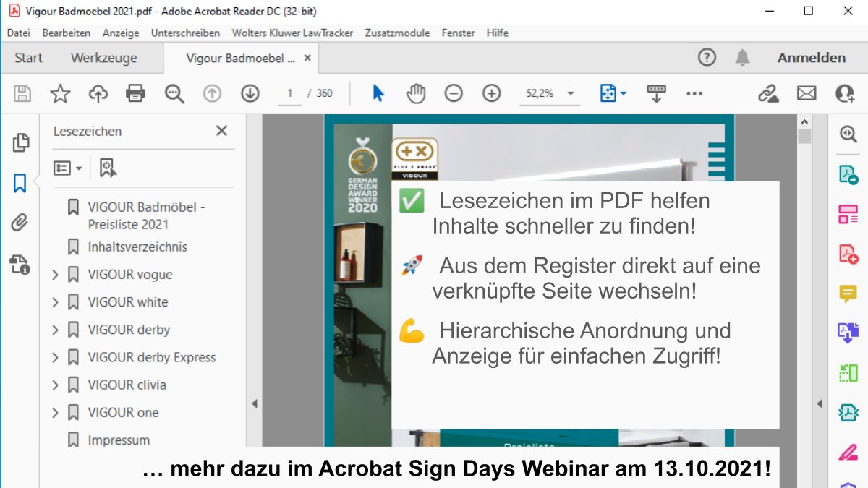Print the document
868x488 pixels.
click(x=135, y=93)
